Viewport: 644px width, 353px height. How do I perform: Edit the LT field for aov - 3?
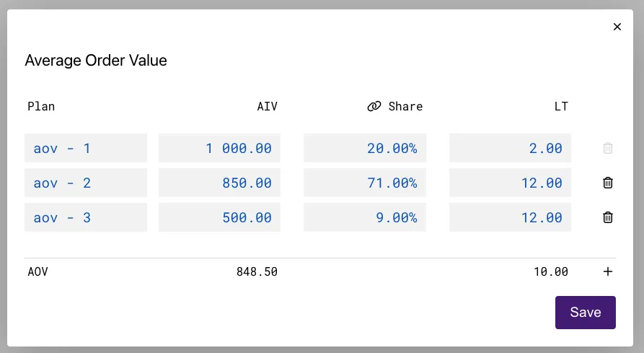tap(510, 217)
